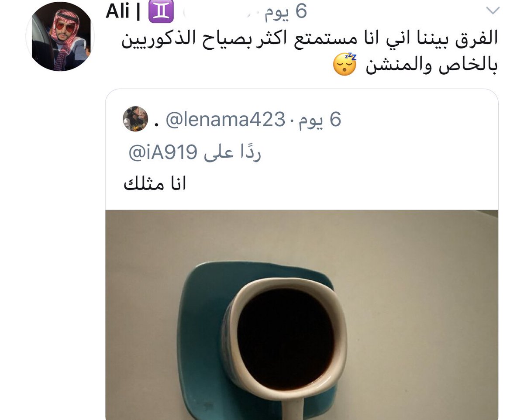Open the display name "Ali |"
Viewport: 524px width, 420px height.
[124, 12]
